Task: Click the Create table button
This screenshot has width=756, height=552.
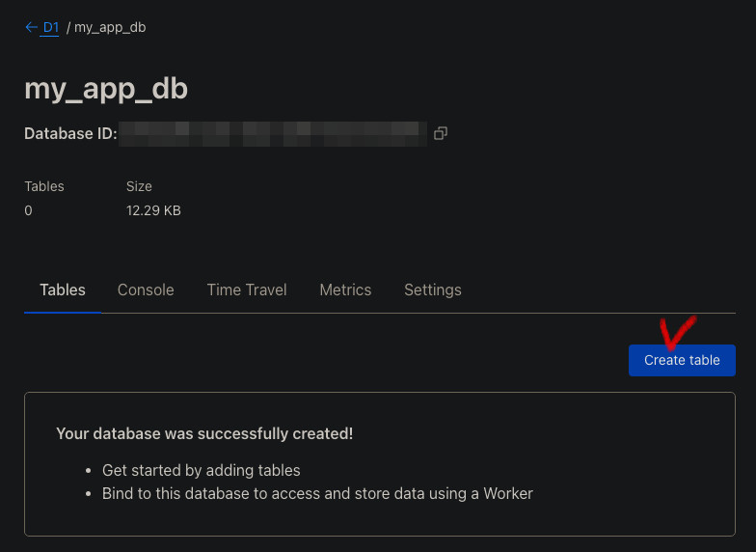Action: (682, 361)
